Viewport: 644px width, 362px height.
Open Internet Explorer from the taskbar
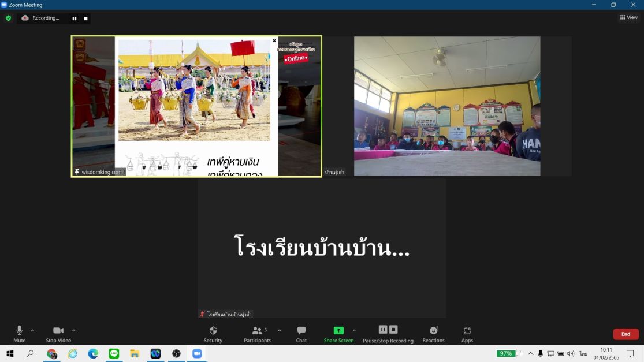pos(72,353)
